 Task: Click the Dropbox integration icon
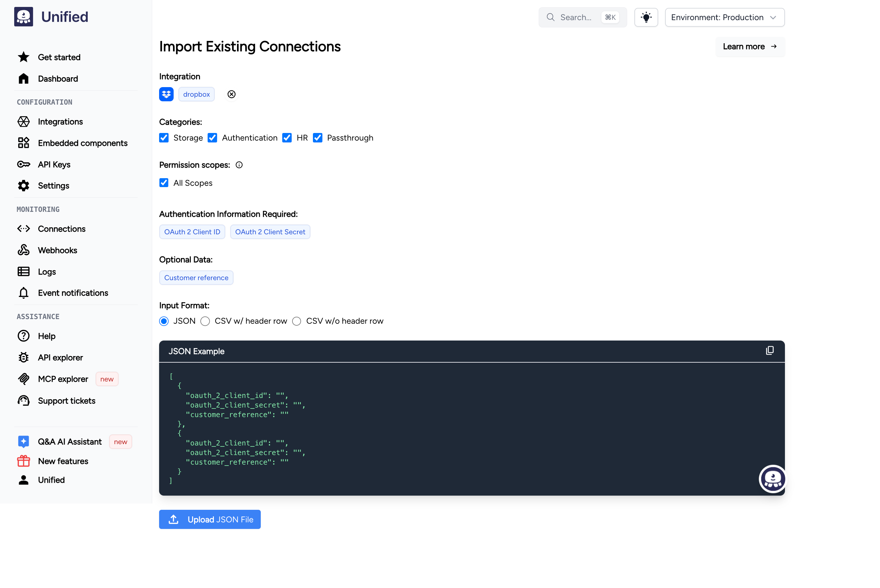[x=166, y=94]
